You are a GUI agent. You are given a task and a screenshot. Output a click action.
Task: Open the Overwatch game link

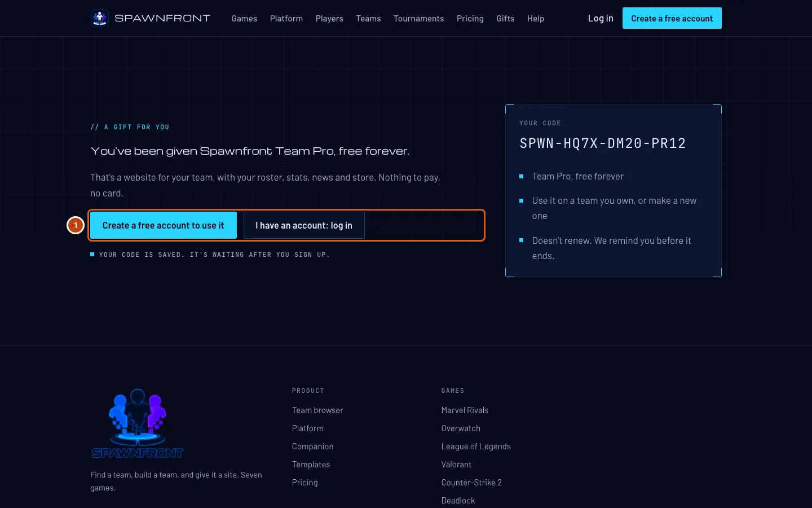click(x=461, y=428)
